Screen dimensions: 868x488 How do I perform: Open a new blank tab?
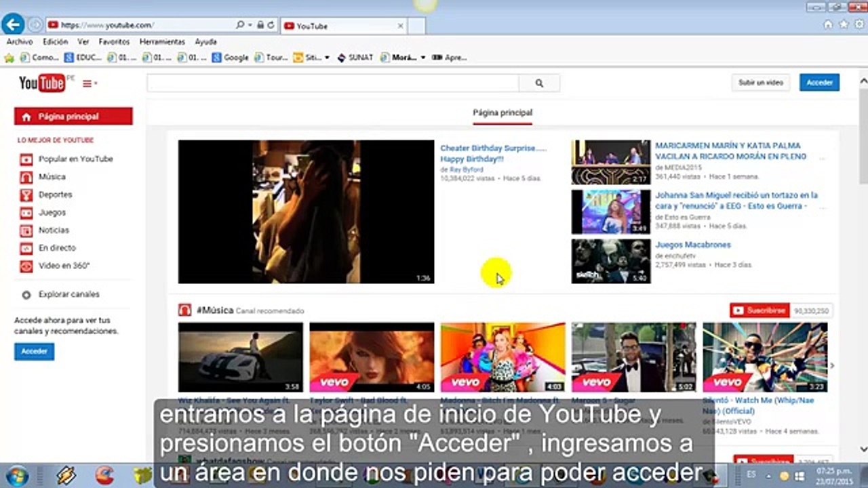(x=416, y=26)
